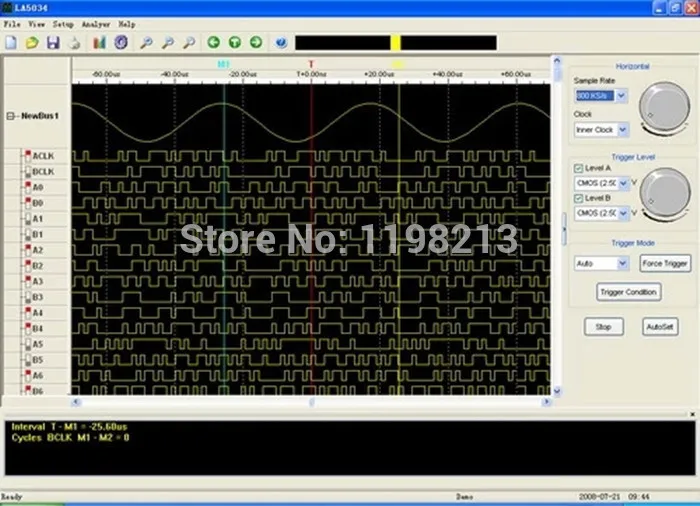Click the Trigger Level knob
The image size is (700, 506).
665,193
